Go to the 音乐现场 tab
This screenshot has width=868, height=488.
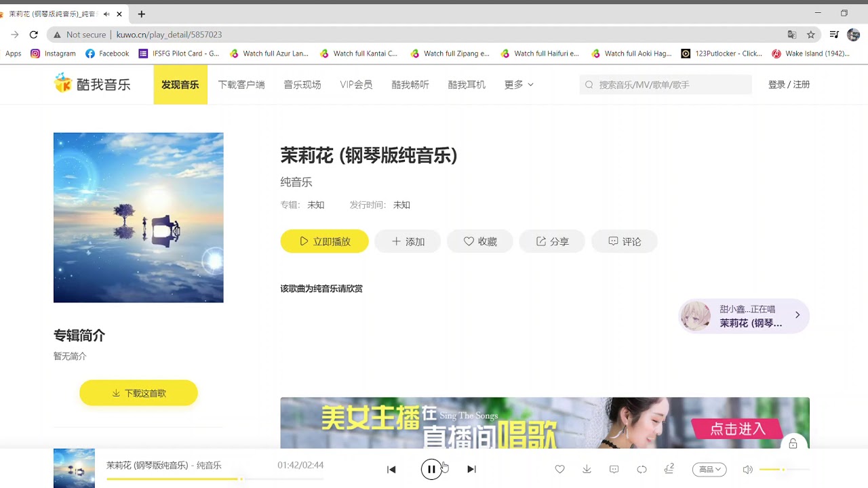click(302, 85)
